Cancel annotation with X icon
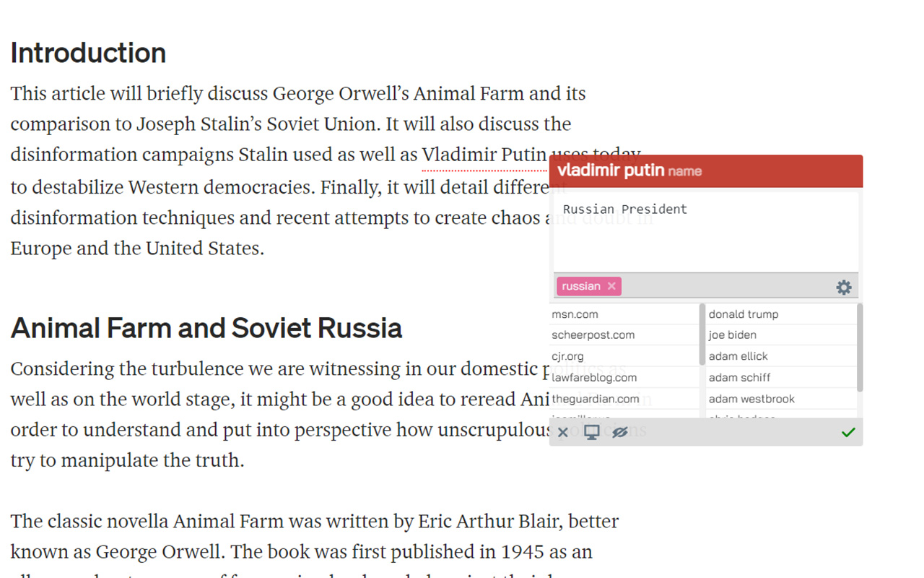924x578 pixels. [x=563, y=433]
